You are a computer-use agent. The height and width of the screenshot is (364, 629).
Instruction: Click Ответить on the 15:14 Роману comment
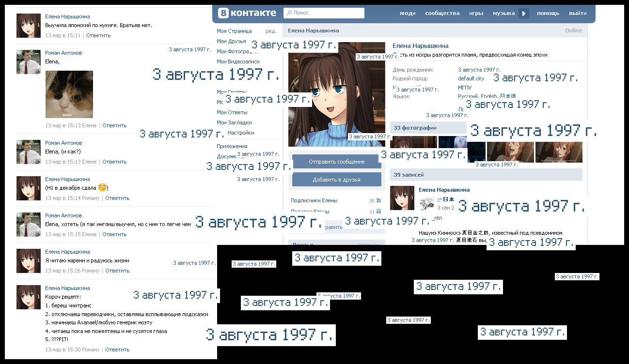tap(117, 198)
